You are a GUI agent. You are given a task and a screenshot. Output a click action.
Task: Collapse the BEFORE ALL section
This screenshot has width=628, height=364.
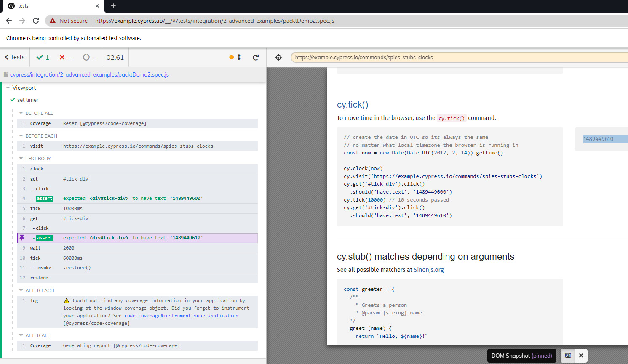[21, 113]
